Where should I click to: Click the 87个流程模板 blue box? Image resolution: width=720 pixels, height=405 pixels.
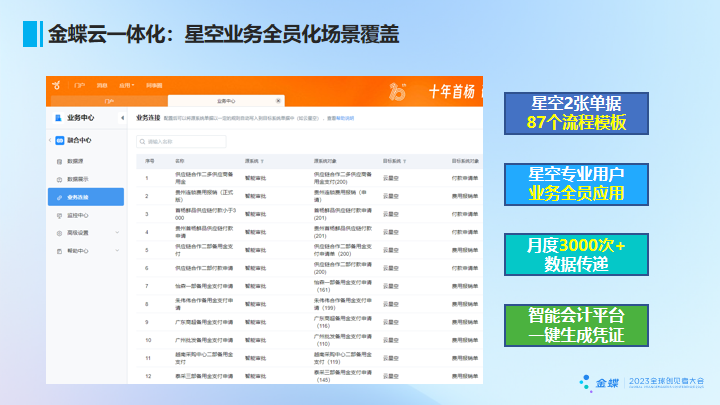(576, 113)
